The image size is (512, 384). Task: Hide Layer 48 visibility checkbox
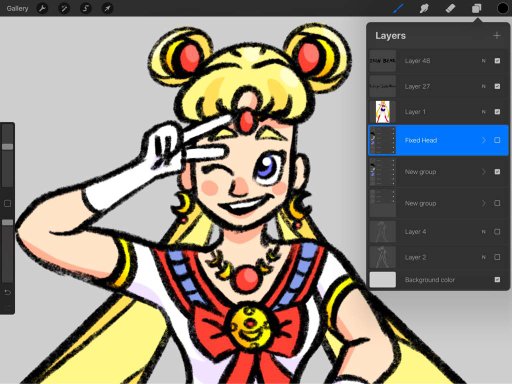tap(497, 61)
